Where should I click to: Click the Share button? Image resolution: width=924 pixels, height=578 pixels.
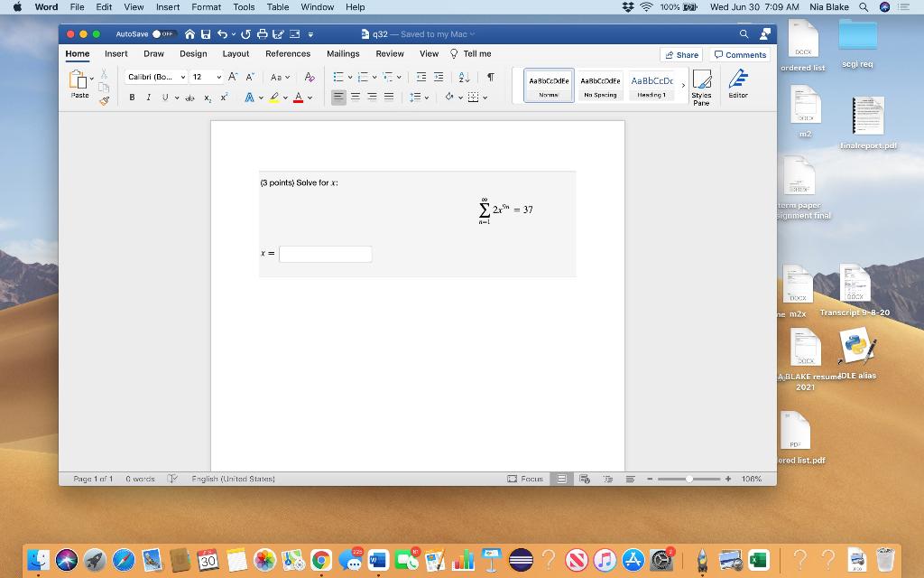pyautogui.click(x=680, y=54)
